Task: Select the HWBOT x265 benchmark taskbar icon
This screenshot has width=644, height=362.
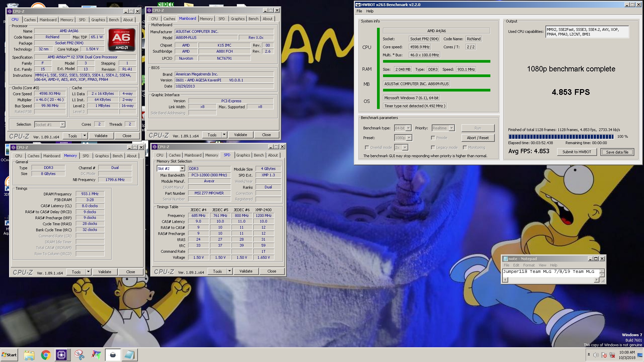Action: coord(113,355)
